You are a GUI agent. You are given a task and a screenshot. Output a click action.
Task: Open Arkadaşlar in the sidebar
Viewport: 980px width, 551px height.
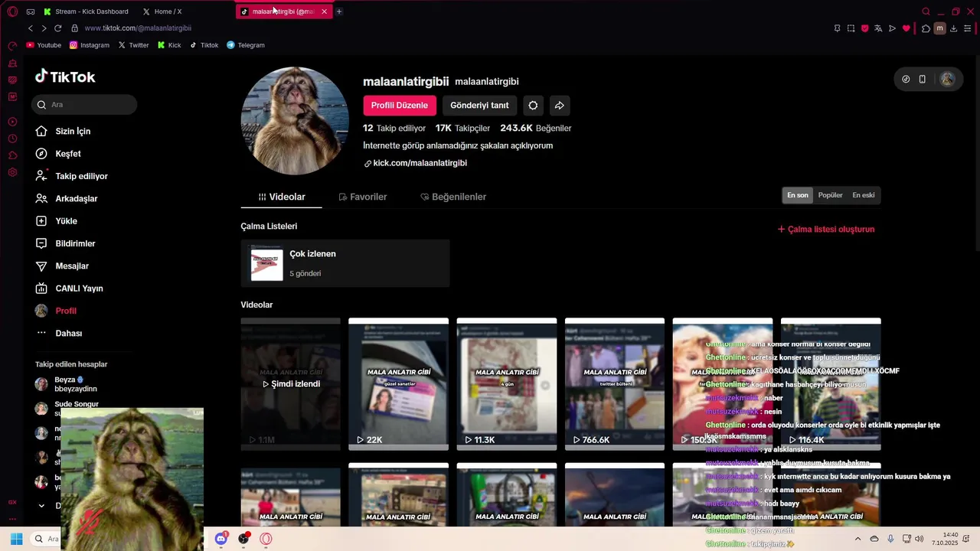pyautogui.click(x=66, y=198)
